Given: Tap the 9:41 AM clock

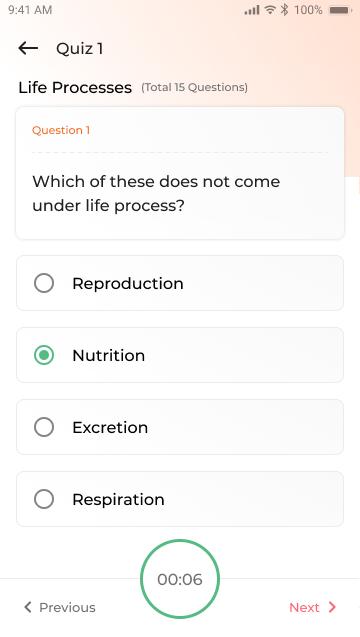Looking at the screenshot, I should [x=30, y=10].
